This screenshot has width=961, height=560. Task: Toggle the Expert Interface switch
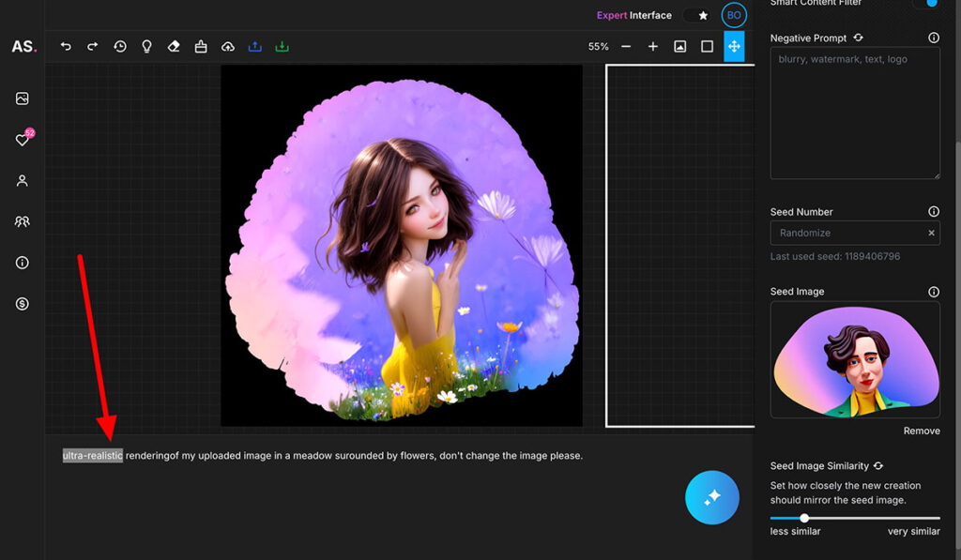tap(697, 15)
